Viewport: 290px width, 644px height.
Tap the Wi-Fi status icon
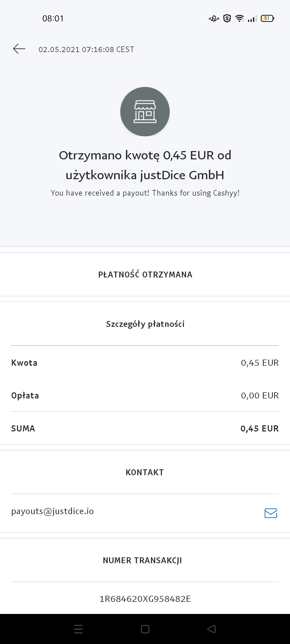[240, 18]
